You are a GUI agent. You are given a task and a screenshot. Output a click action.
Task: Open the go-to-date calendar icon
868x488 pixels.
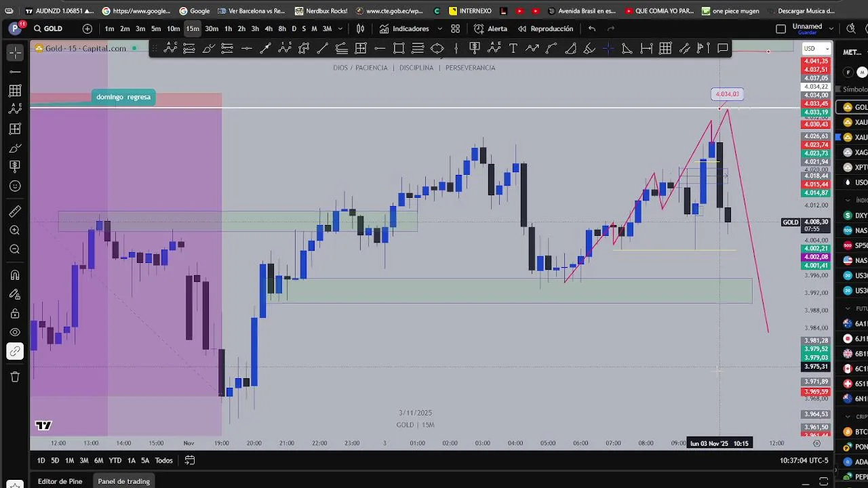(190, 460)
